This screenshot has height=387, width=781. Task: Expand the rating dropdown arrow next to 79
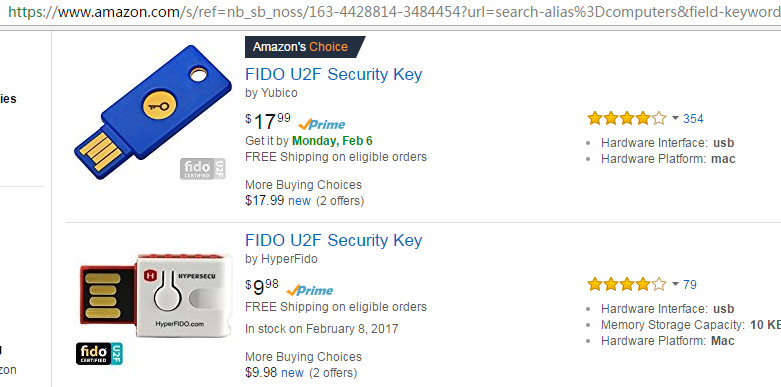coord(675,284)
